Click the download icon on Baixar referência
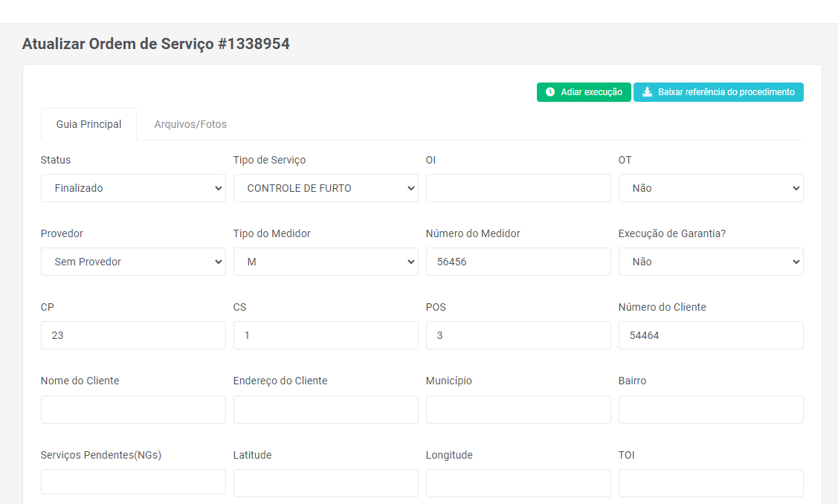The width and height of the screenshot is (838, 504). (x=647, y=92)
